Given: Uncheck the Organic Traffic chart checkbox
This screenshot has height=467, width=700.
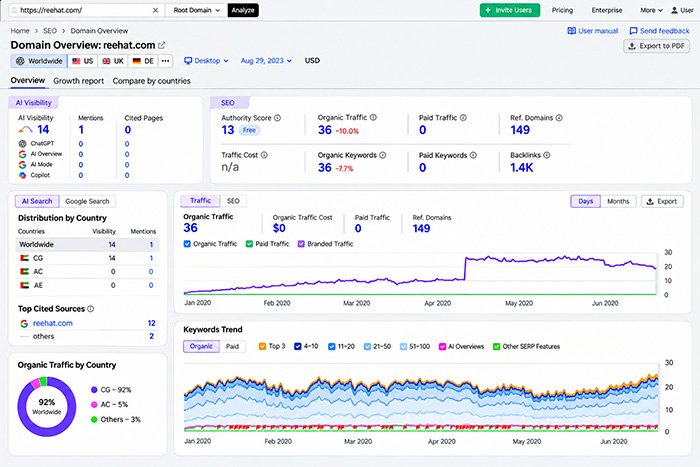Looking at the screenshot, I should tap(187, 244).
